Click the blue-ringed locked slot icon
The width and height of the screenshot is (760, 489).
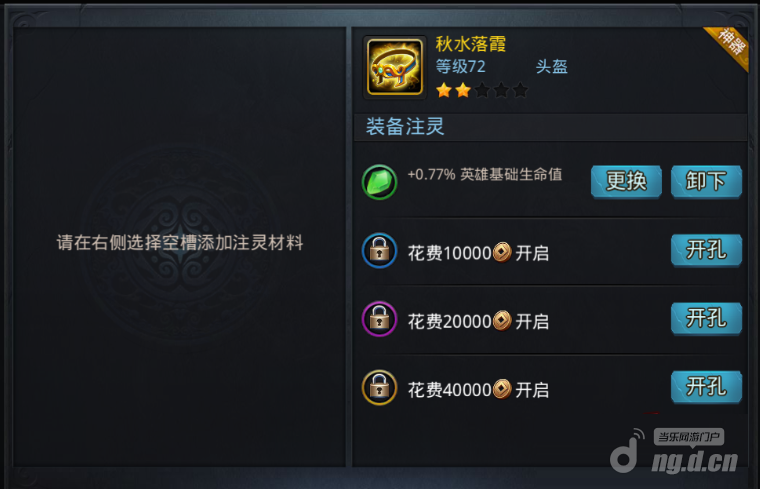pos(380,251)
